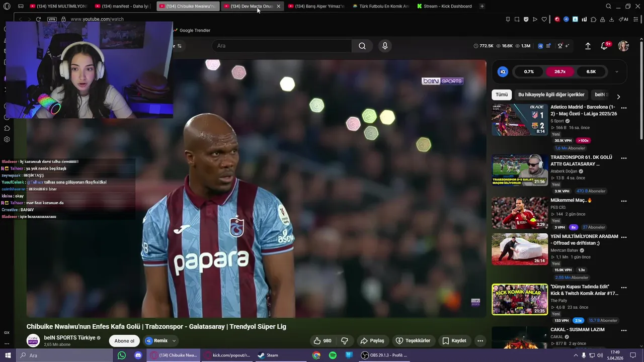The width and height of the screenshot is (644, 362).
Task: Click the Teşekkürler thanks button
Action: pos(413,340)
